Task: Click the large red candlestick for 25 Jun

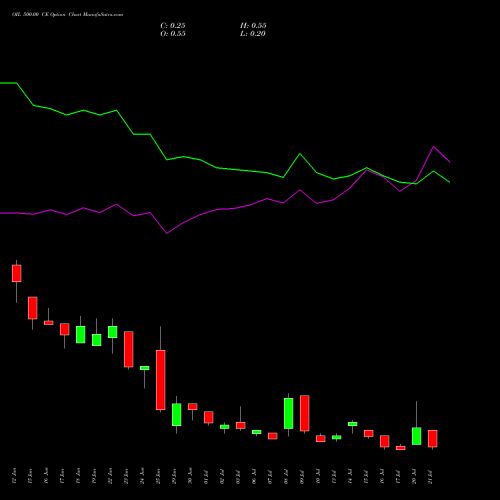Action: (x=161, y=380)
